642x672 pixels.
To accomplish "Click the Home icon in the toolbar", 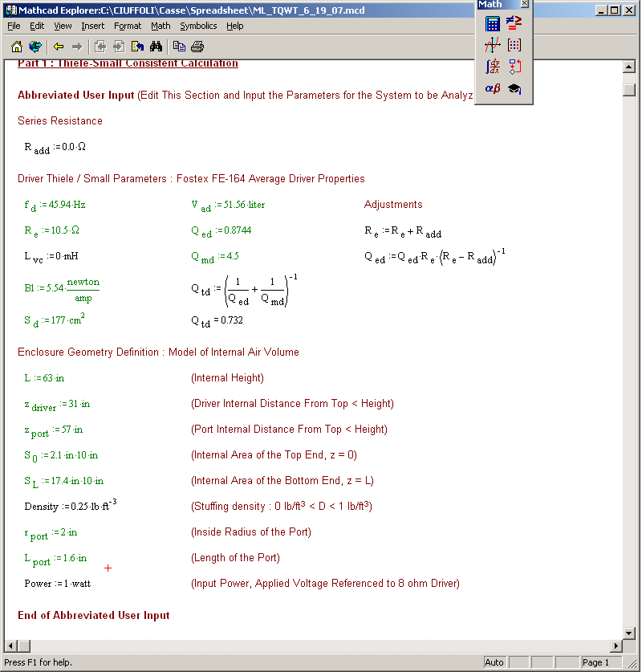I will click(x=17, y=47).
